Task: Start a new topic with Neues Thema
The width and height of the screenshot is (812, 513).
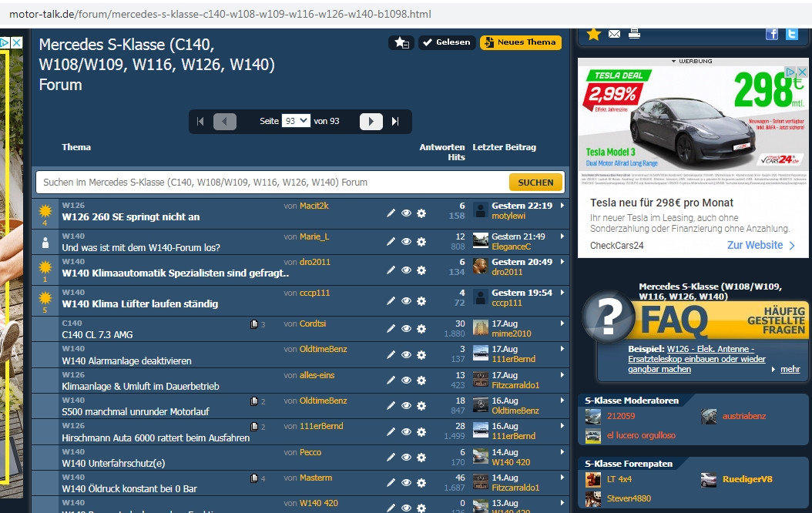Action: click(521, 42)
